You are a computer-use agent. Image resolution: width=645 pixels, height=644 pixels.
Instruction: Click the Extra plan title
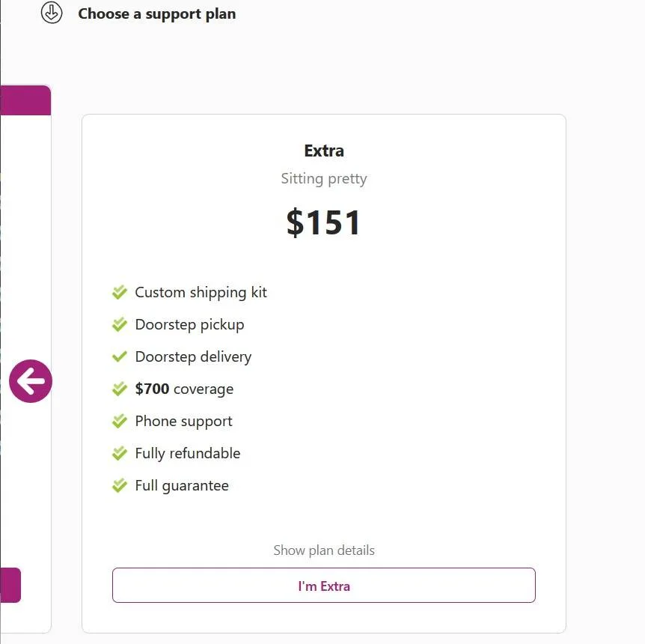[324, 151]
